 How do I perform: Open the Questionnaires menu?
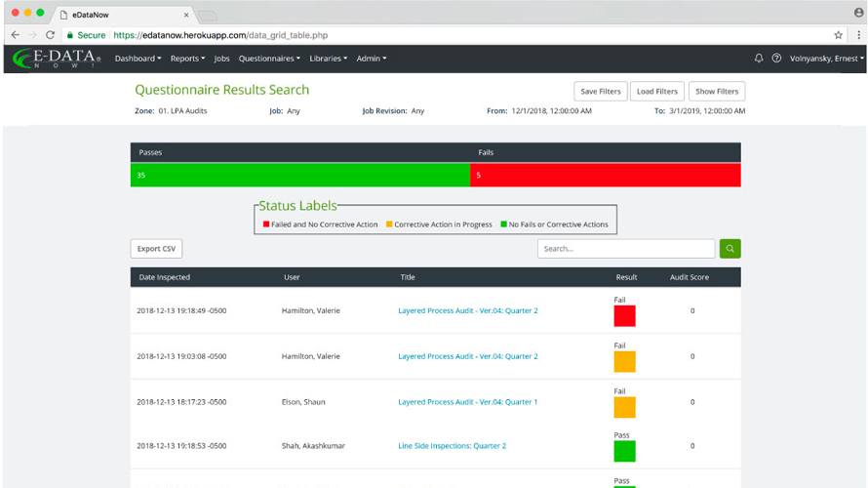click(x=269, y=59)
